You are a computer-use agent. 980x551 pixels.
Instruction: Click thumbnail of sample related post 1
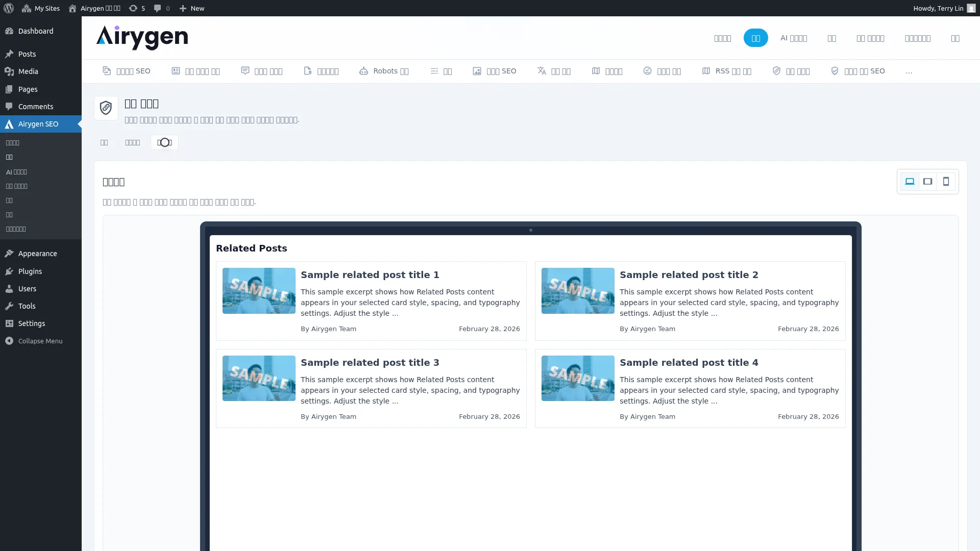(x=259, y=291)
